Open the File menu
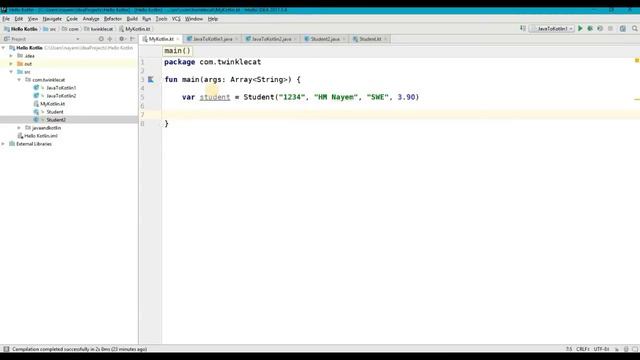This screenshot has height=360, width=640. pyautogui.click(x=6, y=19)
